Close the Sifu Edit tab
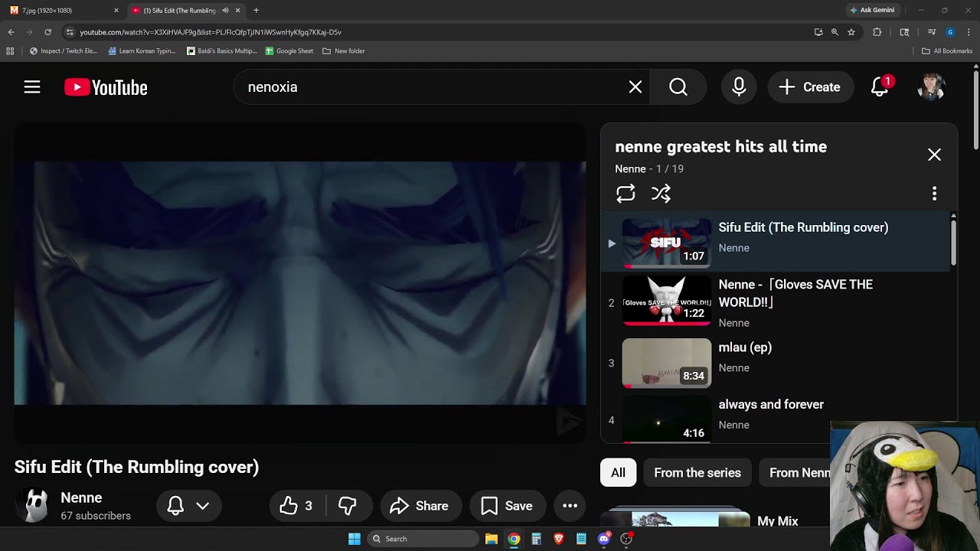The width and height of the screenshot is (980, 551). click(237, 11)
